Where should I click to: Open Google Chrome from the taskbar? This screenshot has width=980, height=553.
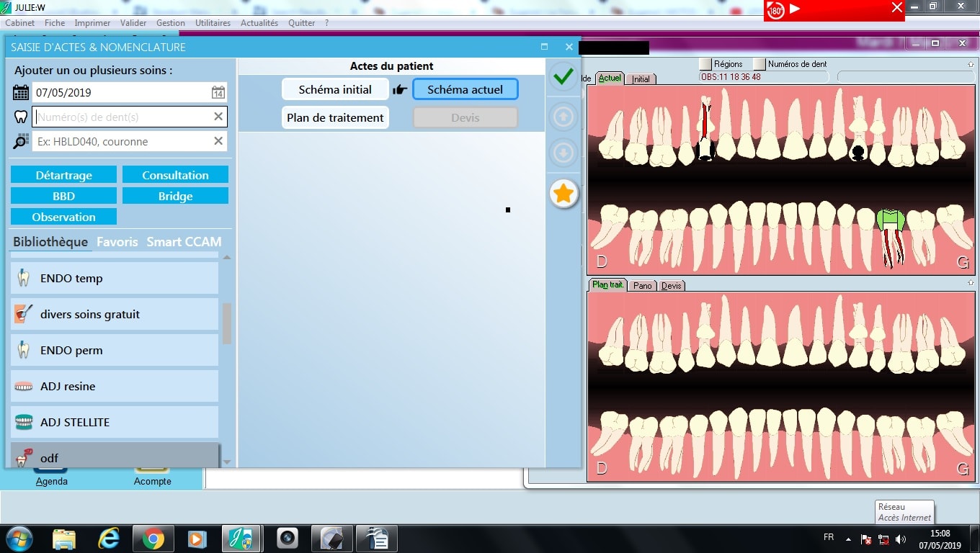[153, 538]
